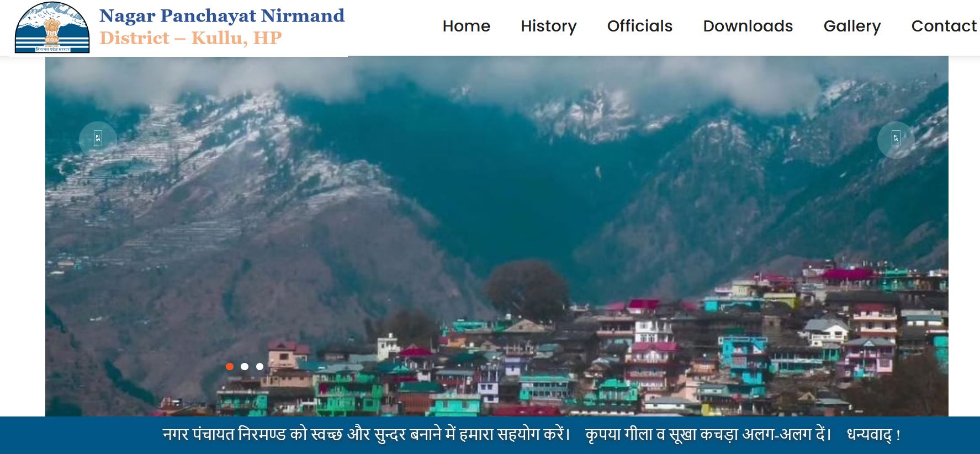Image resolution: width=980 pixels, height=454 pixels.
Task: Click the Nagar Panchayat Nirmand title
Action: pos(222,16)
